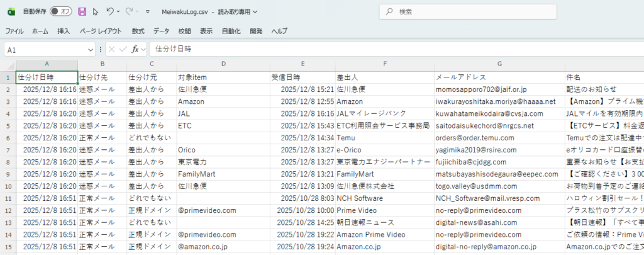Open the ファイル menu
The height and width of the screenshot is (255, 644).
tap(14, 31)
